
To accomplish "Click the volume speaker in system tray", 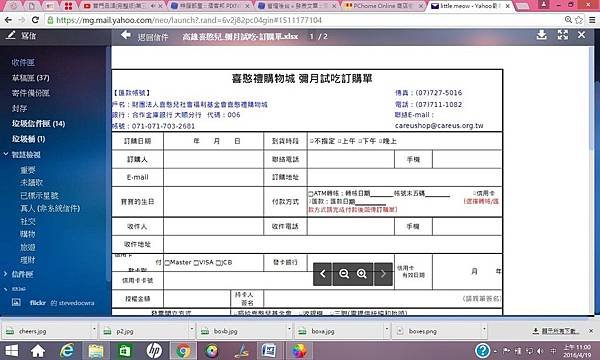I will [x=540, y=351].
